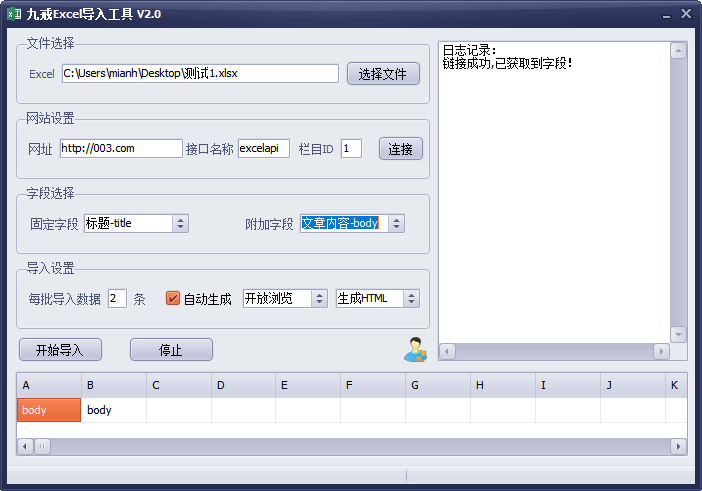Image resolution: width=702 pixels, height=491 pixels.
Task: Open the 固定字段 标题-title dropdown
Action: [x=180, y=223]
